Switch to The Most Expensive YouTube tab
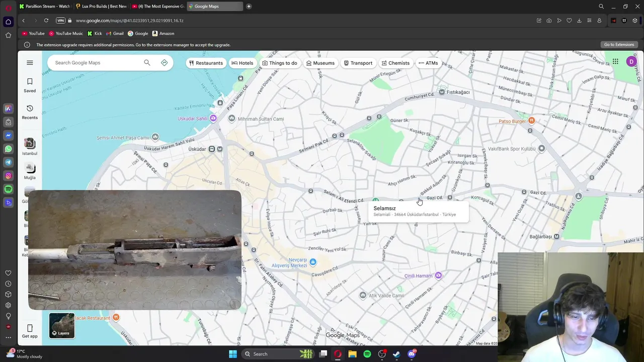Screen dimensions: 644x362 (x=157, y=7)
